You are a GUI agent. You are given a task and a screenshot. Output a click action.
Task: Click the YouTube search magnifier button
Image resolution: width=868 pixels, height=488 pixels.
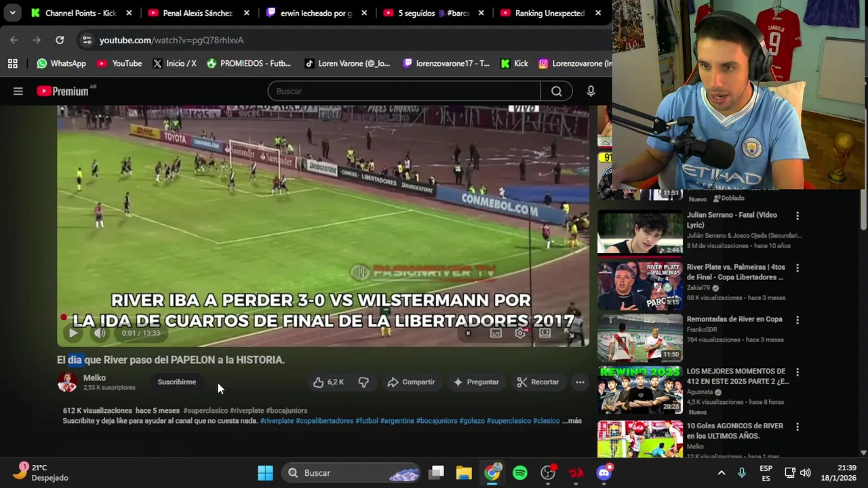point(556,91)
